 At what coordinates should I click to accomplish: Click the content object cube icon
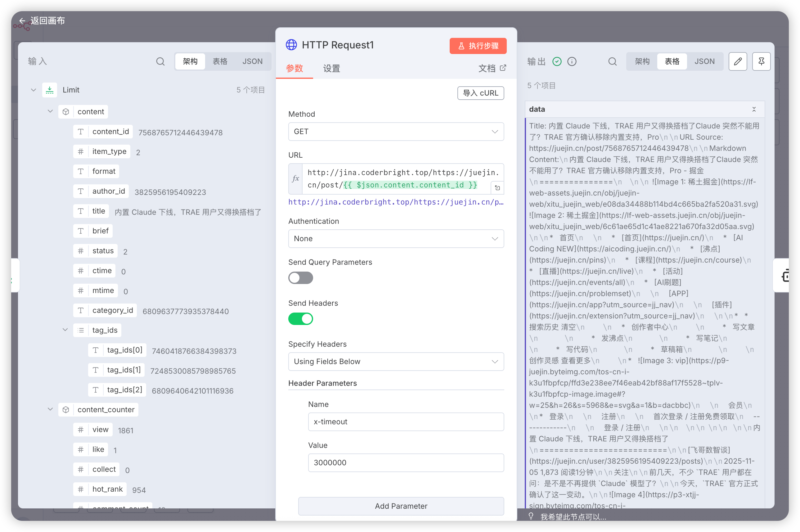(x=66, y=112)
